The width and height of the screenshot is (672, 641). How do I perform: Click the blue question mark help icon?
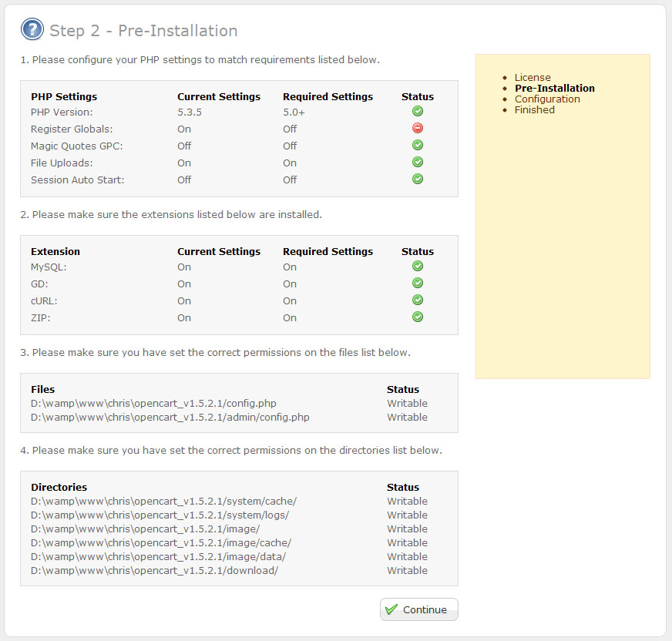pos(32,30)
